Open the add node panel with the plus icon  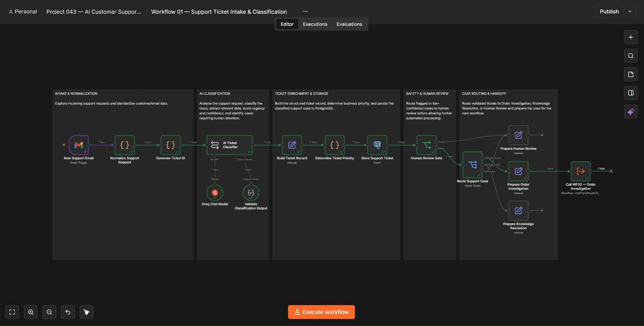click(631, 37)
